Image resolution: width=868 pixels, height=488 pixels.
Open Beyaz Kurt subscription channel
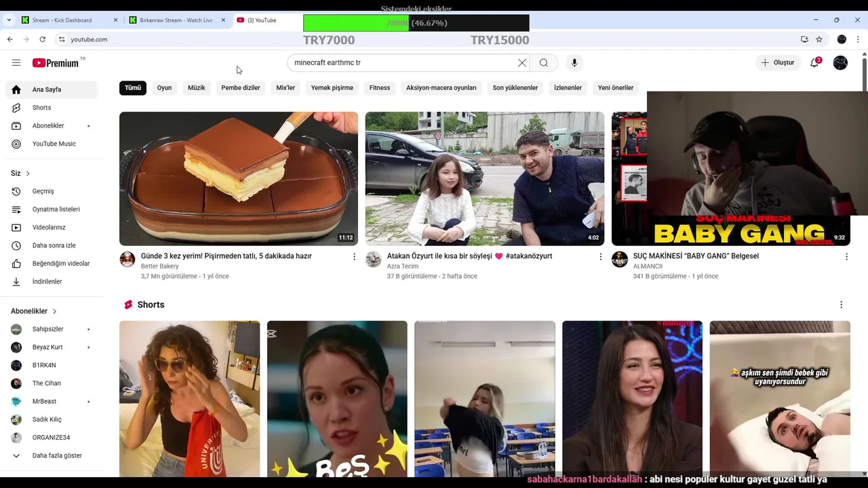click(52, 347)
